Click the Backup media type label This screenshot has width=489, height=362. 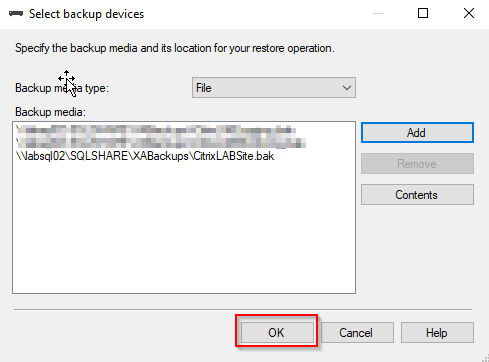click(62, 88)
